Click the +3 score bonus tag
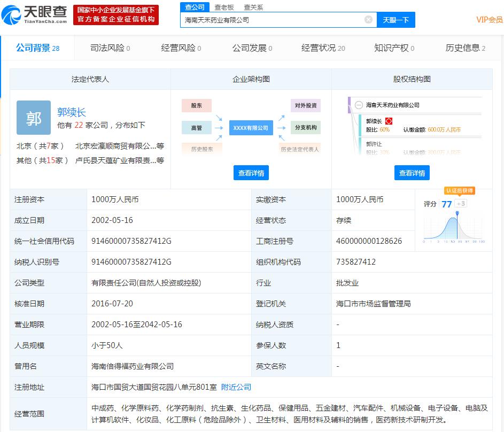This screenshot has height=432, width=504. pos(461,204)
